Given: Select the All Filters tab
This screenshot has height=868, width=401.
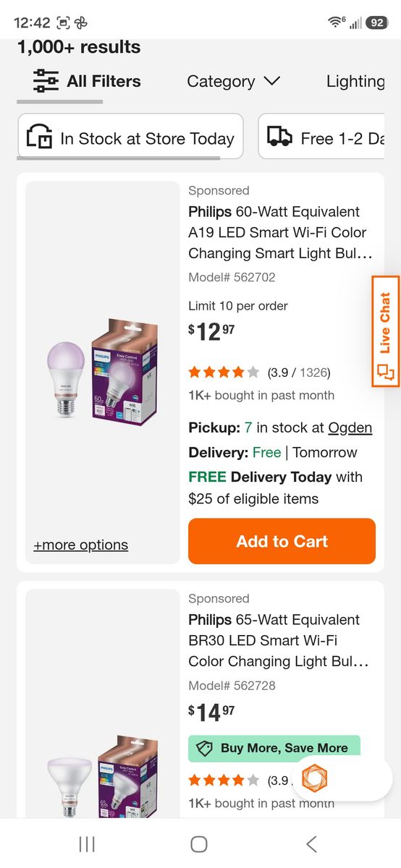Looking at the screenshot, I should [88, 81].
